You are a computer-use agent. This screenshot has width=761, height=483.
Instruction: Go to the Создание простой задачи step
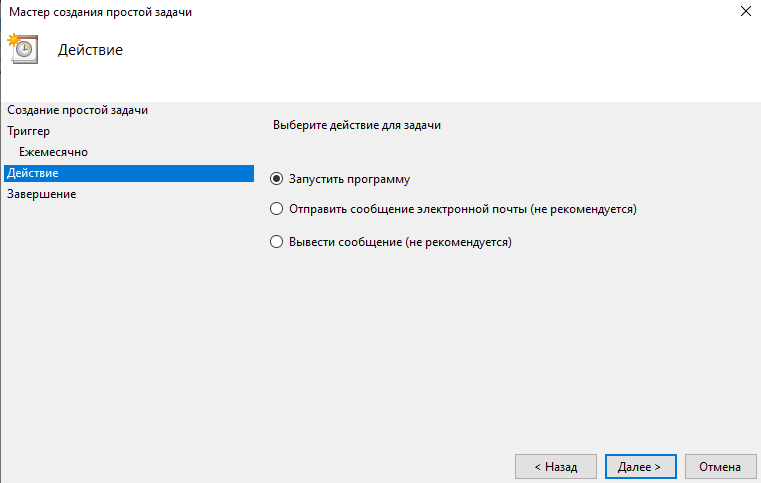[78, 110]
